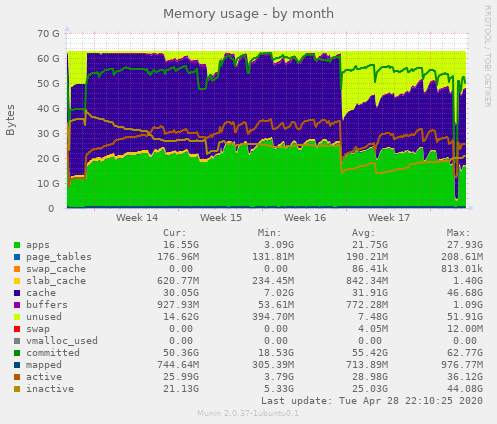Click the 'Last update' timestamp line

372,401
